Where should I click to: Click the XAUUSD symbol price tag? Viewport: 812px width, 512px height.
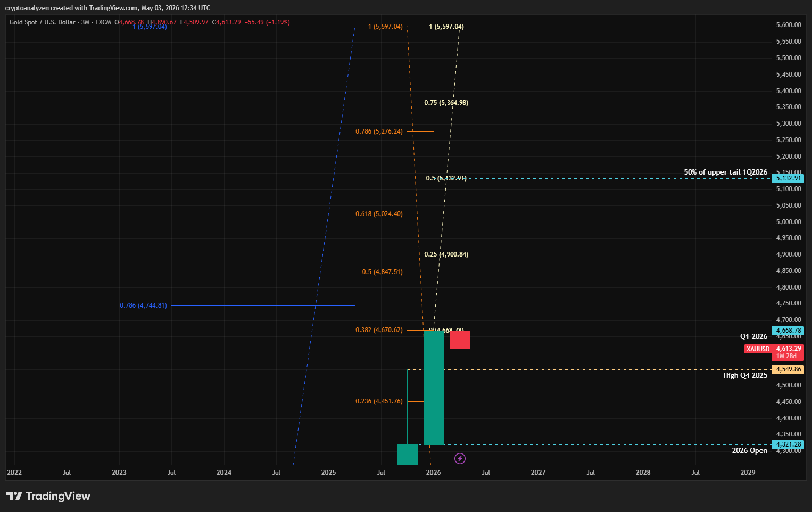click(x=758, y=349)
